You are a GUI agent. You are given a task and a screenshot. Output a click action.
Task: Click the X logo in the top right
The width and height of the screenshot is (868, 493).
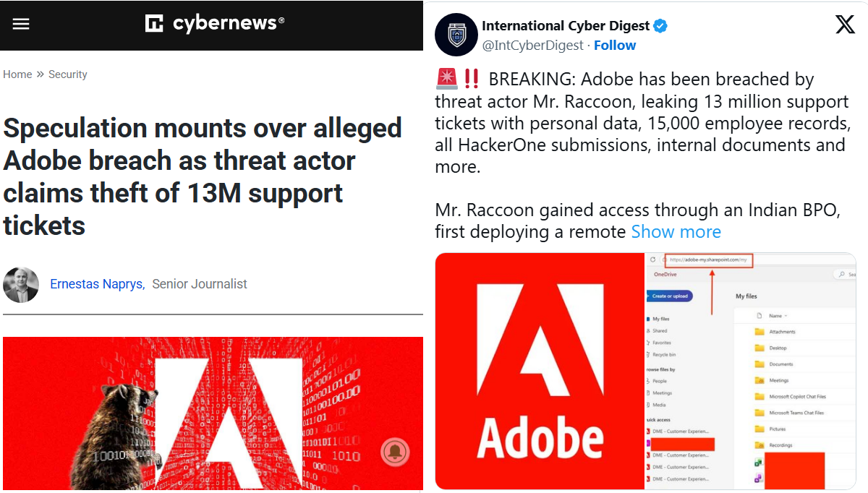845,24
